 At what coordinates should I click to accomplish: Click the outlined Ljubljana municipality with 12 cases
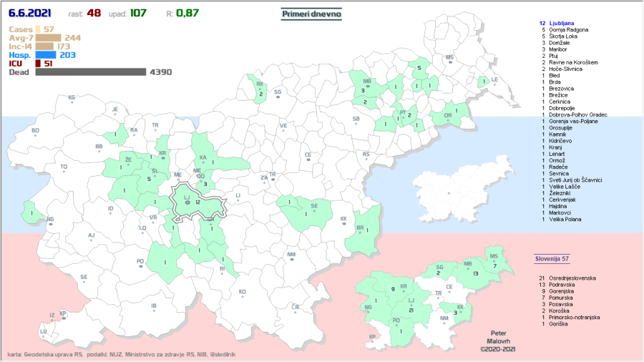pos(198,202)
